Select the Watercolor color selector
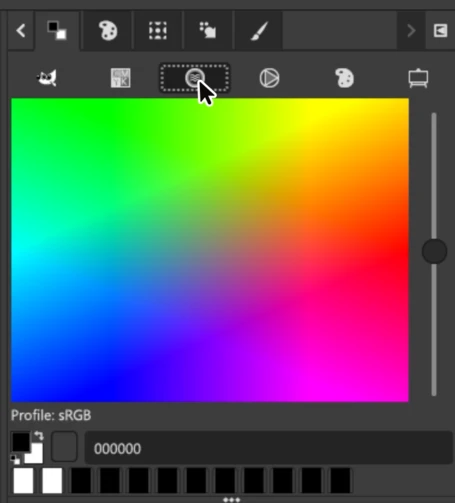This screenshot has width=455, height=503. [195, 78]
